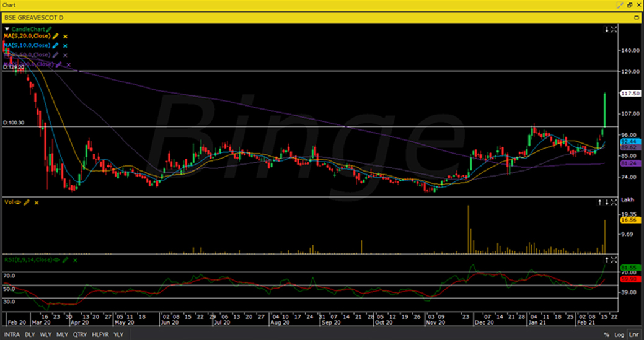
Task: Remove the MA(S,10.0,Close) indicator
Action: pos(65,46)
